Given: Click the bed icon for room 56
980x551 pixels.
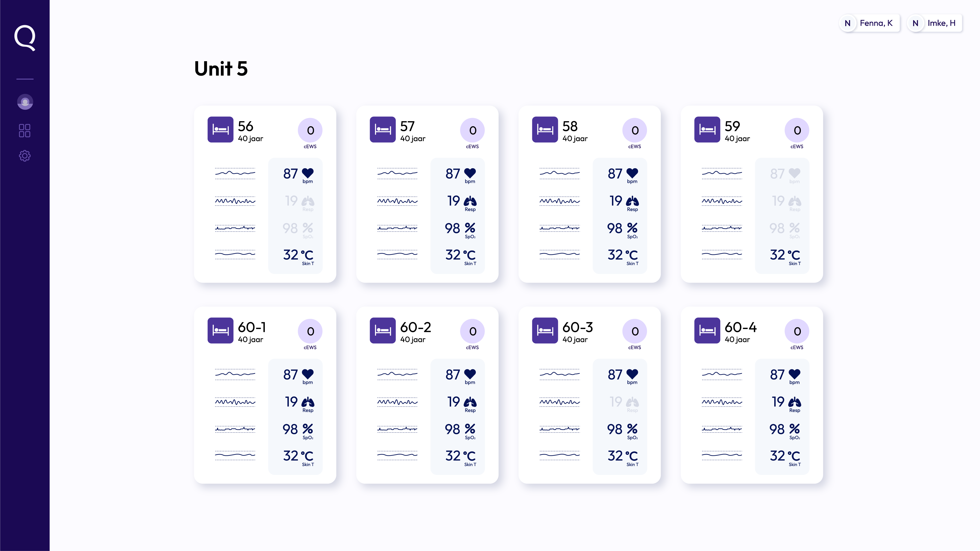Looking at the screenshot, I should click(220, 130).
